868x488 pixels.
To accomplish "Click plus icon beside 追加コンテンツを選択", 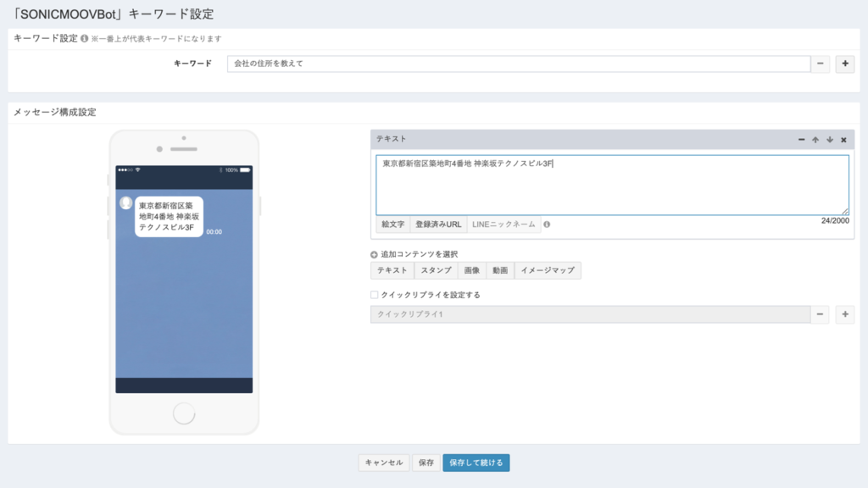I will click(374, 254).
